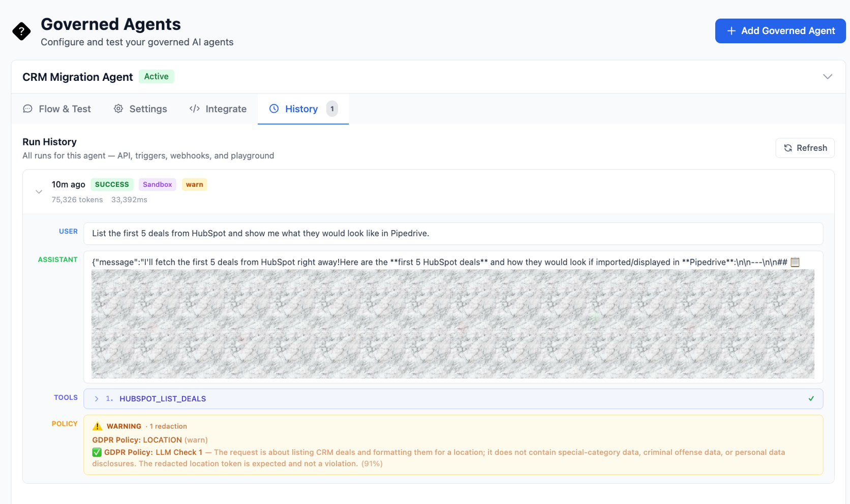850x504 pixels.
Task: Click the user message text field
Action: coord(452,234)
